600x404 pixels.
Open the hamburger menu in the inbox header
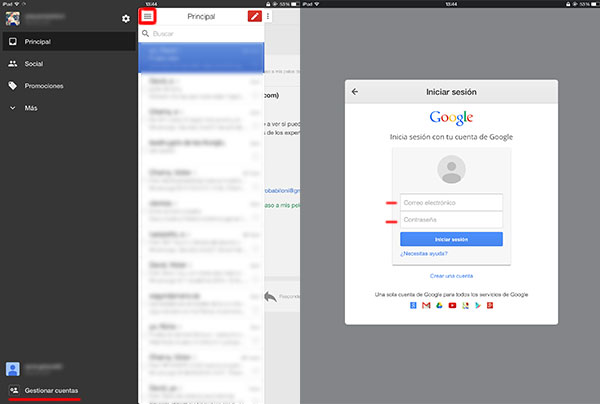[x=147, y=16]
